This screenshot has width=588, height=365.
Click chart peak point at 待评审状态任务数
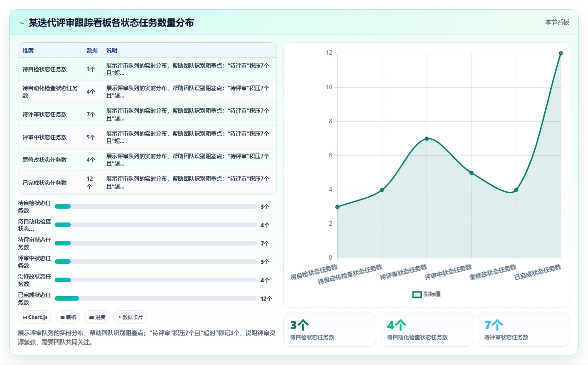[x=427, y=138]
